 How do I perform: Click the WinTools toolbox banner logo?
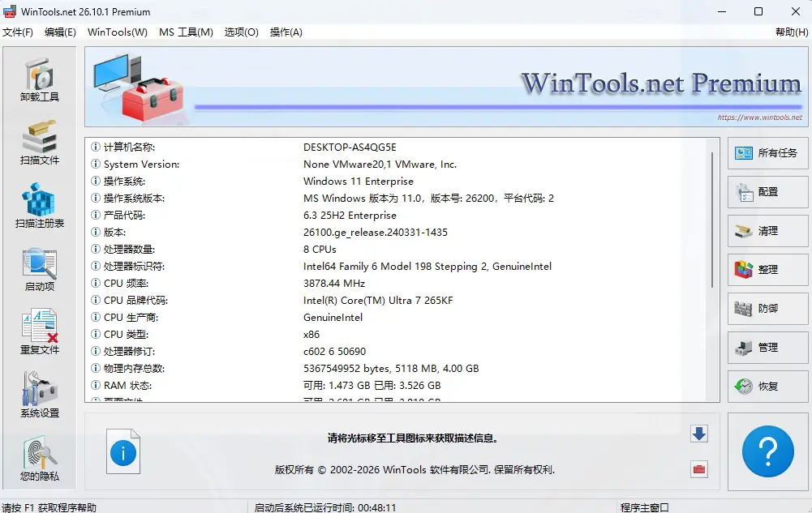138,87
